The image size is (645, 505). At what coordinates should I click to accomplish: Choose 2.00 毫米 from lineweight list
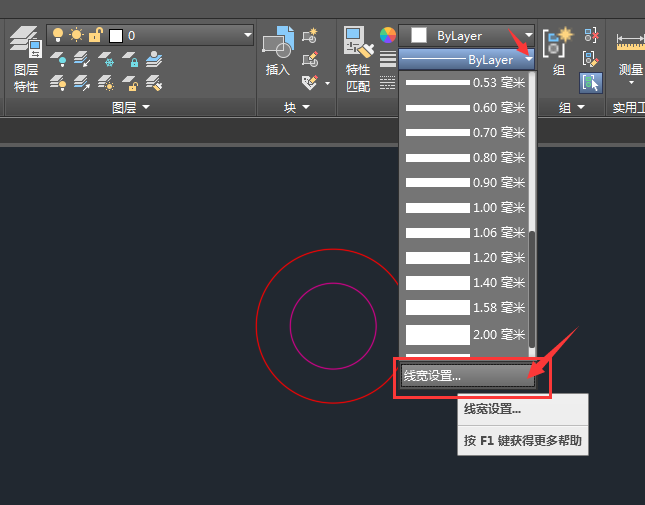tap(465, 335)
